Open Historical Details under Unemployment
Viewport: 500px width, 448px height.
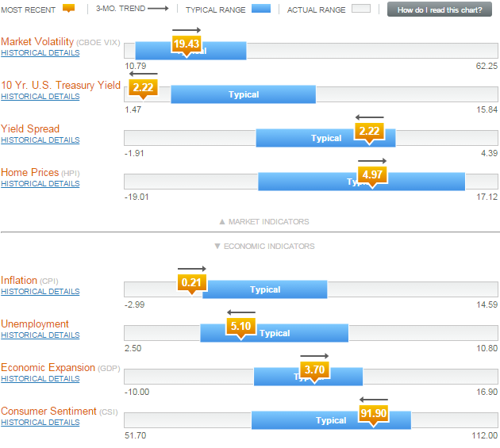point(40,335)
